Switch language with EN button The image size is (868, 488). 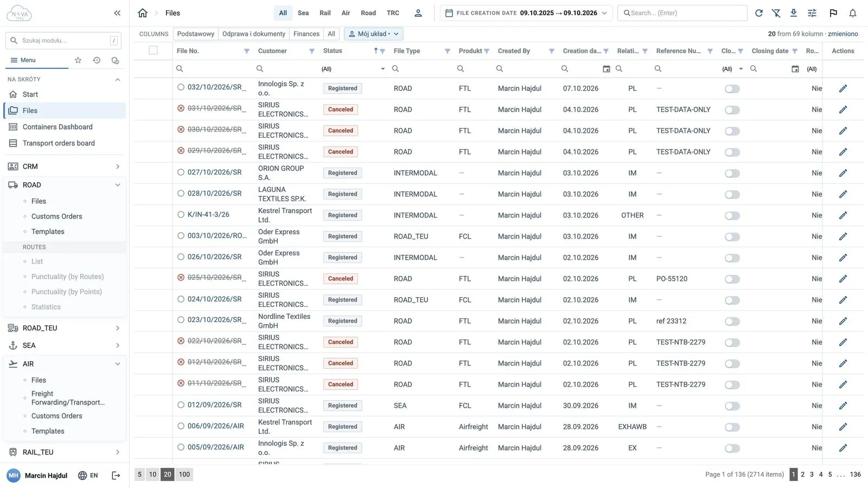(x=88, y=476)
